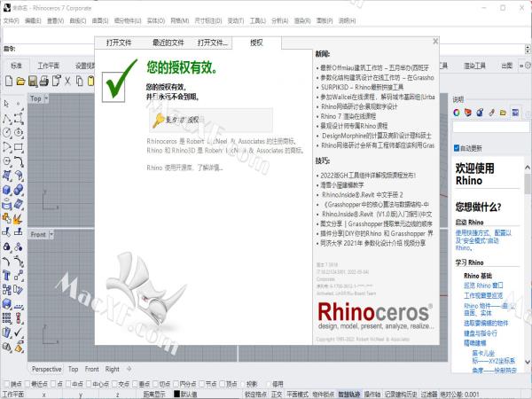Enable the 最近点 osnap checkbox
The image size is (532, 399).
27,384
